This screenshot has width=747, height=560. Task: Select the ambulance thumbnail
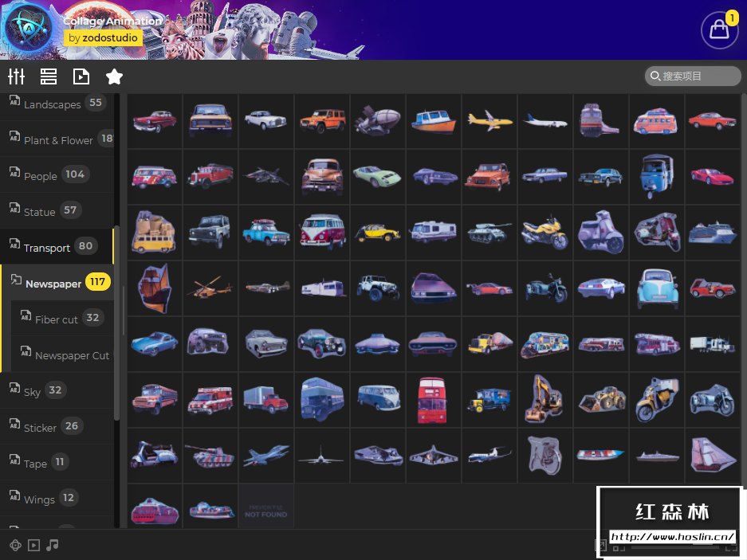[210, 400]
